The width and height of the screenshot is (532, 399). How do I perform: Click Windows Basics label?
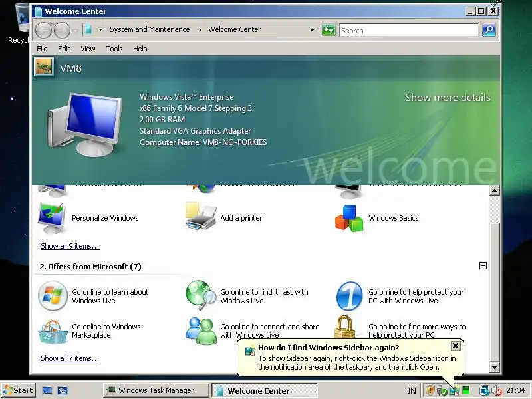tap(394, 218)
